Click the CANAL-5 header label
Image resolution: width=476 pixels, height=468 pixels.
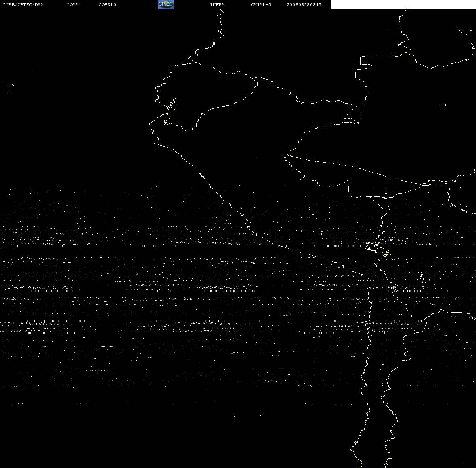click(x=261, y=4)
